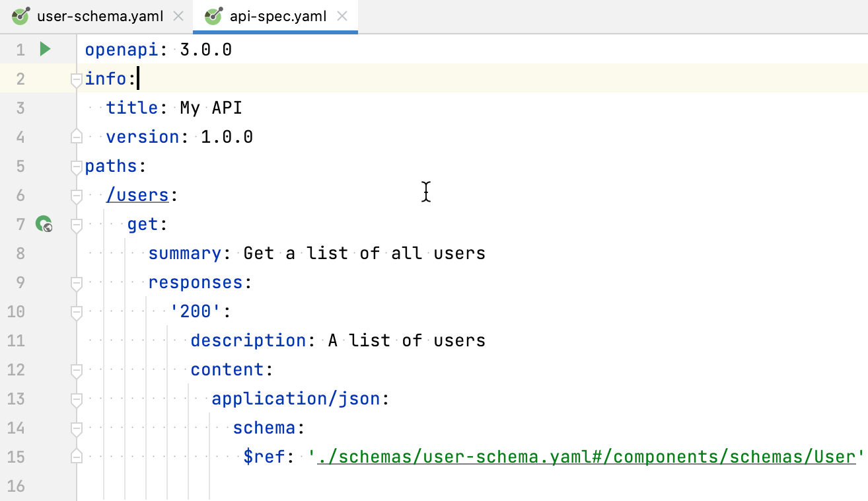
Task: Open the /users path link
Action: (x=137, y=195)
